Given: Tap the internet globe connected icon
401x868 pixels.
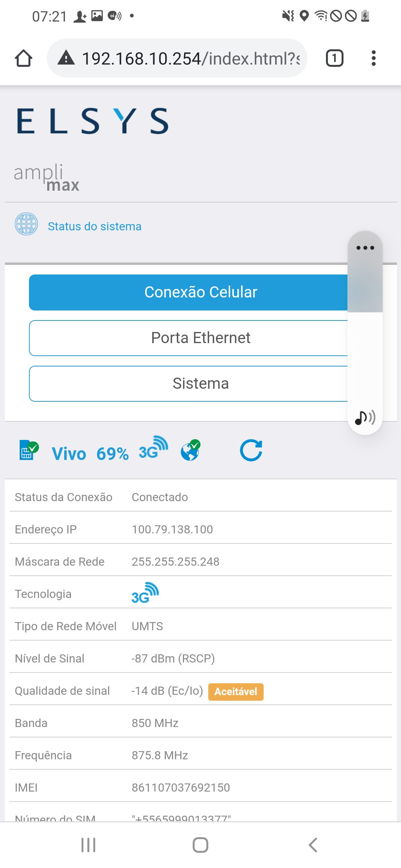Looking at the screenshot, I should [190, 450].
